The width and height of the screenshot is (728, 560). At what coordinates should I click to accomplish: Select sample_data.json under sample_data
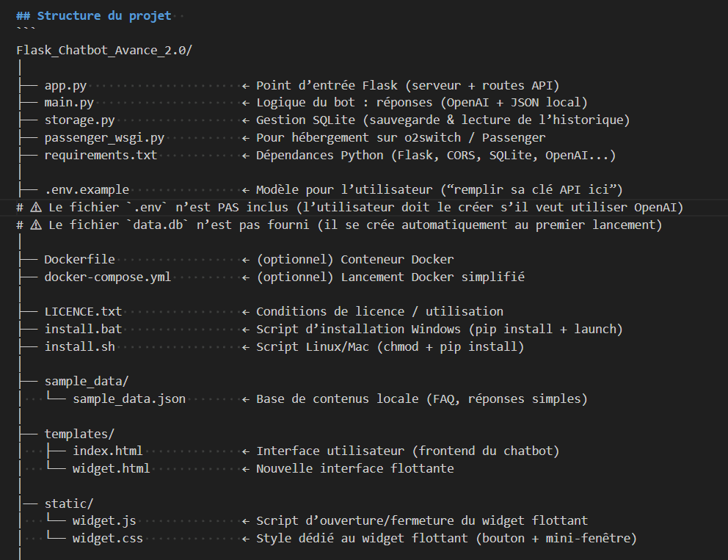[x=128, y=399]
